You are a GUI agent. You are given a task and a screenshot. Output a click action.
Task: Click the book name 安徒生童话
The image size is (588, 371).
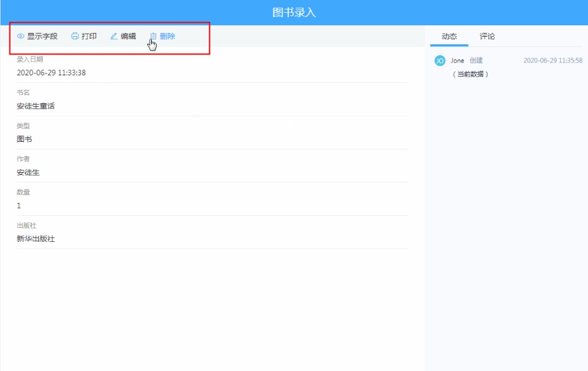pos(36,106)
